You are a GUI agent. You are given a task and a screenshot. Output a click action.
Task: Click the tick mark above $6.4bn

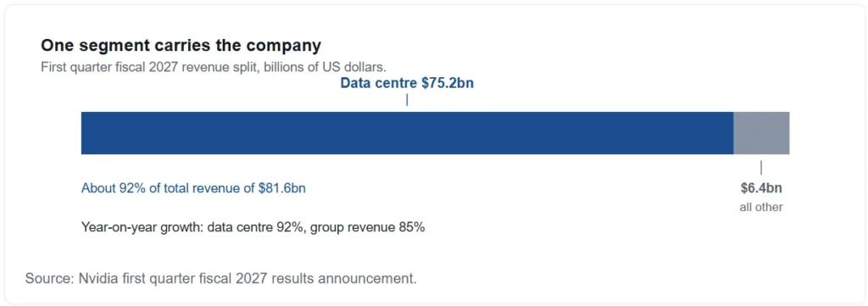pos(761,168)
